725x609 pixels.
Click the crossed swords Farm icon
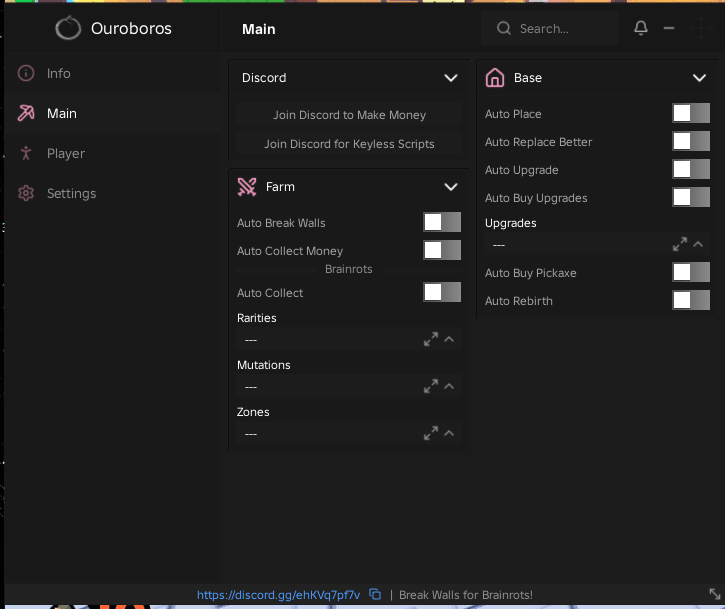tap(247, 186)
